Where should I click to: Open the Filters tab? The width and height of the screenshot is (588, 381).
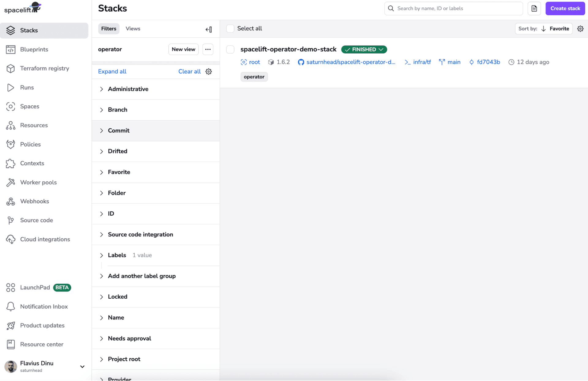point(109,28)
